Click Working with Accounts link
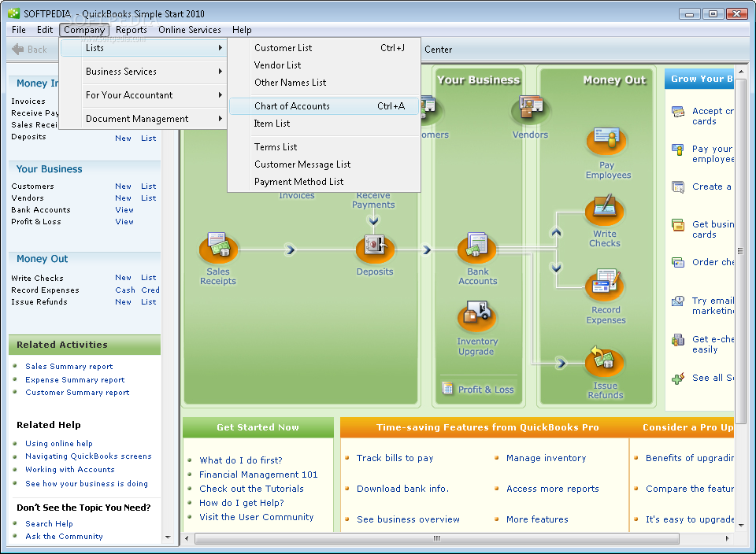Viewport: 756px width, 554px height. click(70, 469)
